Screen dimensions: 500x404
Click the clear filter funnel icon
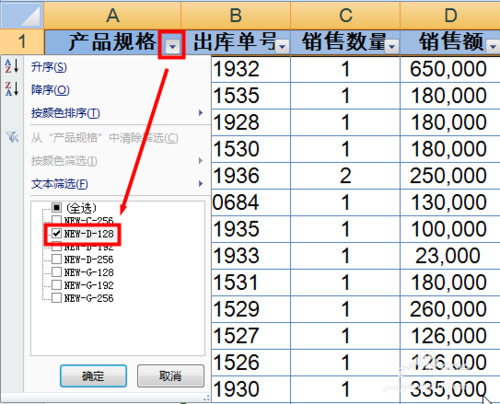coord(12,137)
